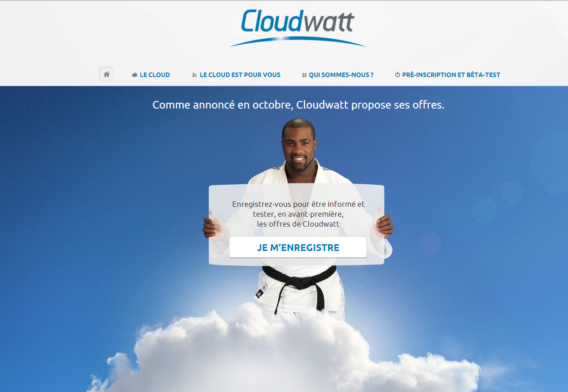The height and width of the screenshot is (392, 568).
Task: Click the Cloudwatt logo
Action: pos(298,27)
